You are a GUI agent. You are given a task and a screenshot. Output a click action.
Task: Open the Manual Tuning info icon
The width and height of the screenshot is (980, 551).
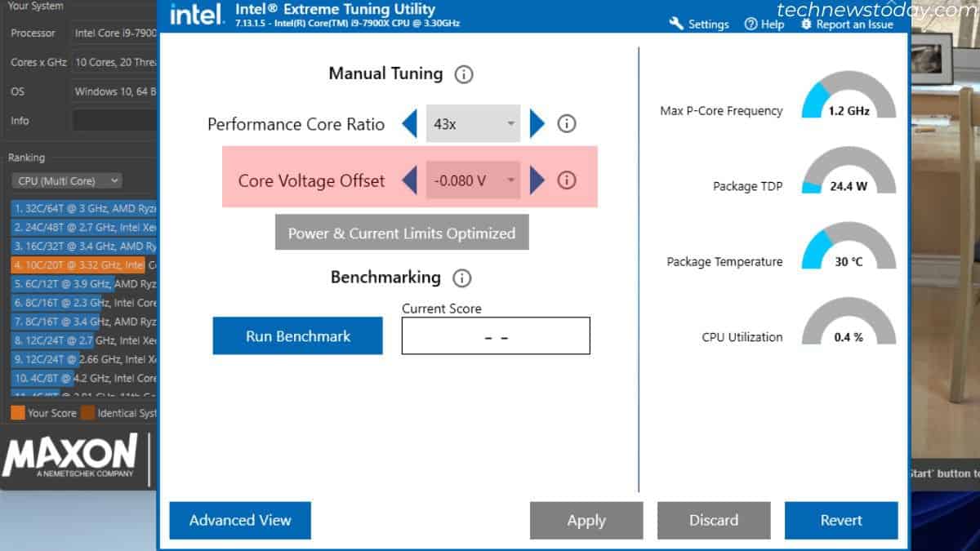click(463, 73)
